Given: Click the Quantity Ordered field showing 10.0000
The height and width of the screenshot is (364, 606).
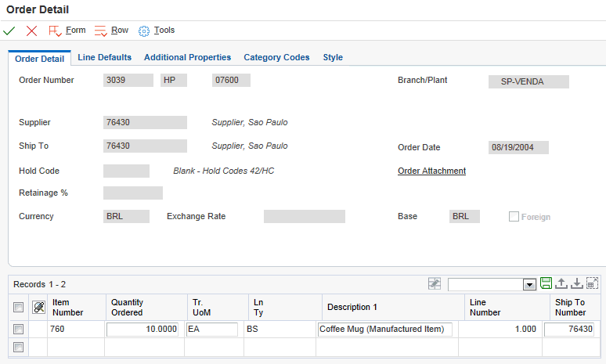Looking at the screenshot, I should (143, 330).
